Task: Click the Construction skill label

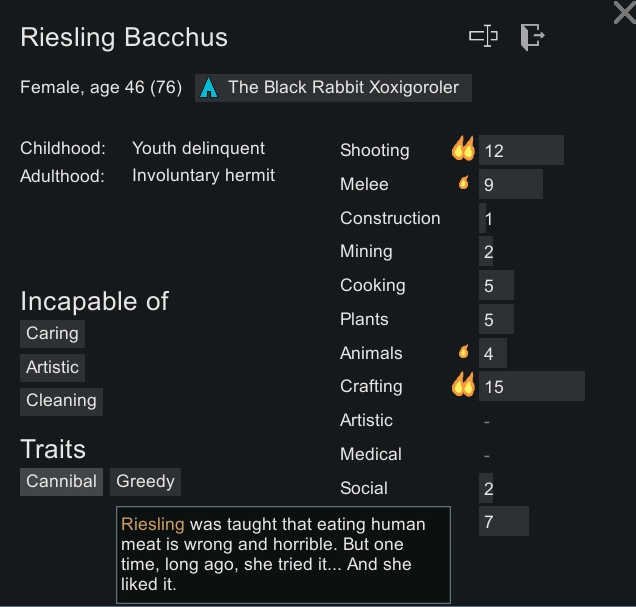Action: (x=389, y=218)
